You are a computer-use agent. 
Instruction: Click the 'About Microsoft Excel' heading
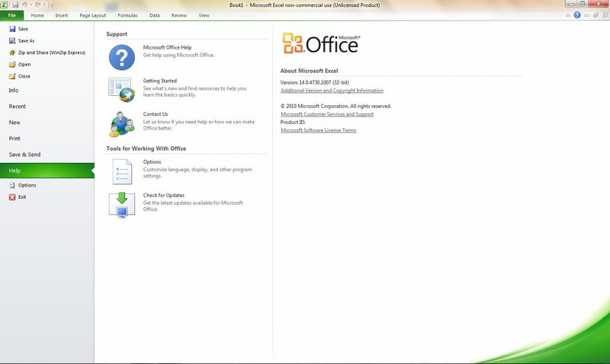tap(310, 71)
